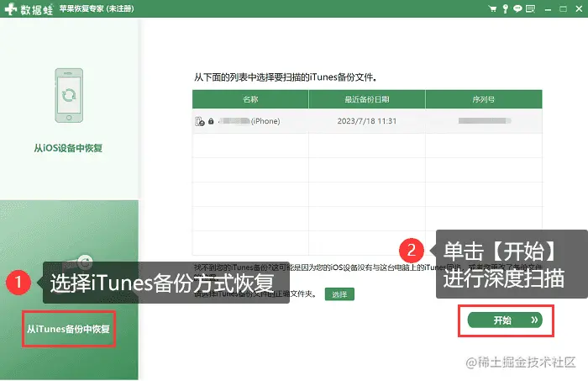This screenshot has height=381, width=588.
Task: Select the (iPhone) backup row
Action: 367,121
